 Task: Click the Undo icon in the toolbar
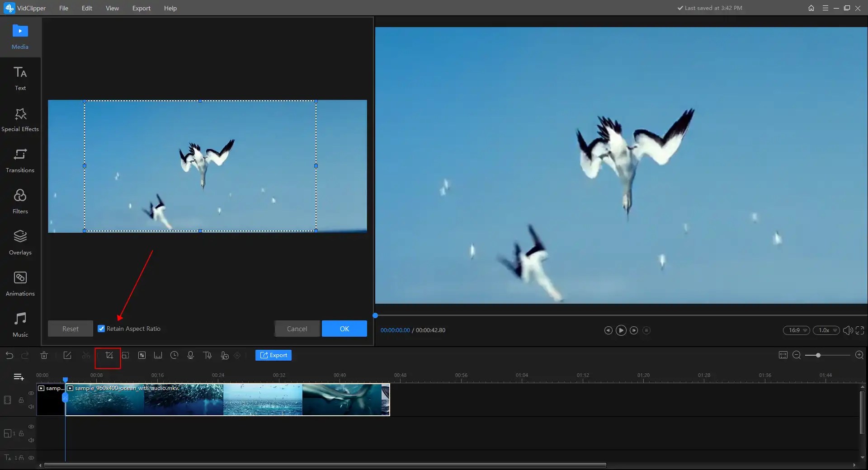point(9,356)
